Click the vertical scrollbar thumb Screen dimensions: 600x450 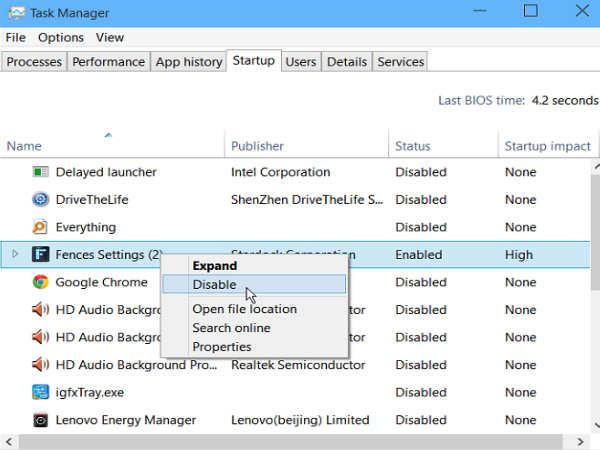tap(595, 232)
